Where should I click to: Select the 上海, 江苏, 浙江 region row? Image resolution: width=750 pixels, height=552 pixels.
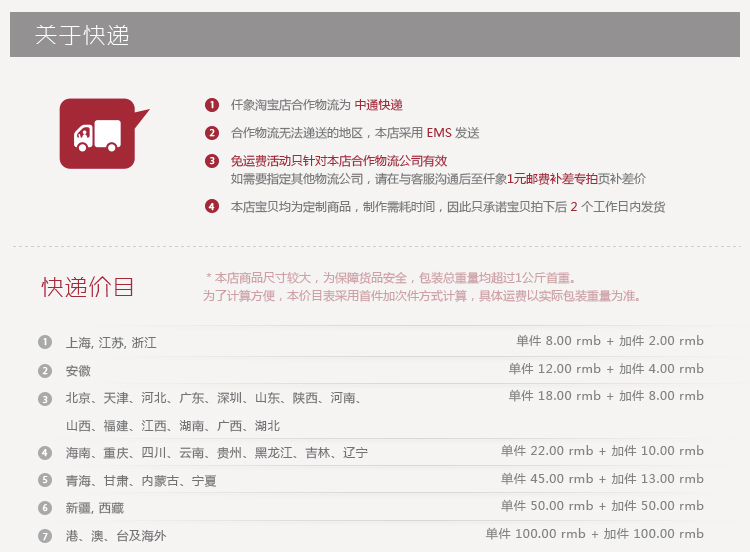(x=111, y=343)
